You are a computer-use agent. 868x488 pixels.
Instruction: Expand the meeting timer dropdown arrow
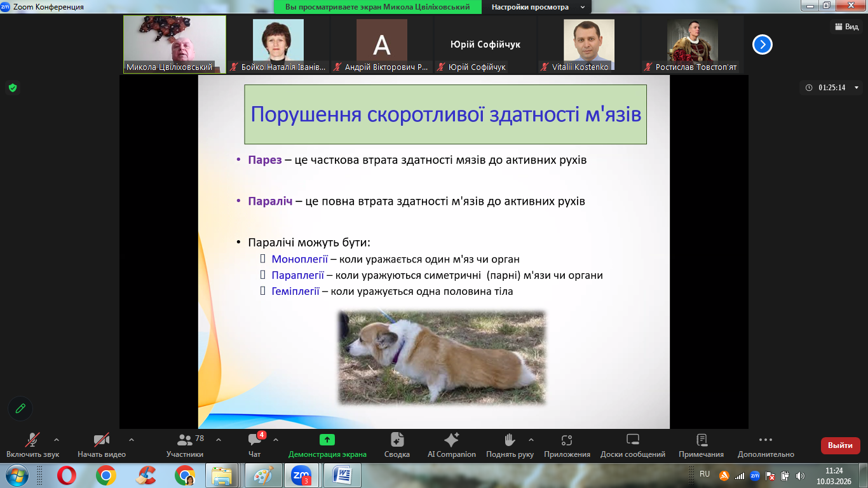click(x=856, y=88)
